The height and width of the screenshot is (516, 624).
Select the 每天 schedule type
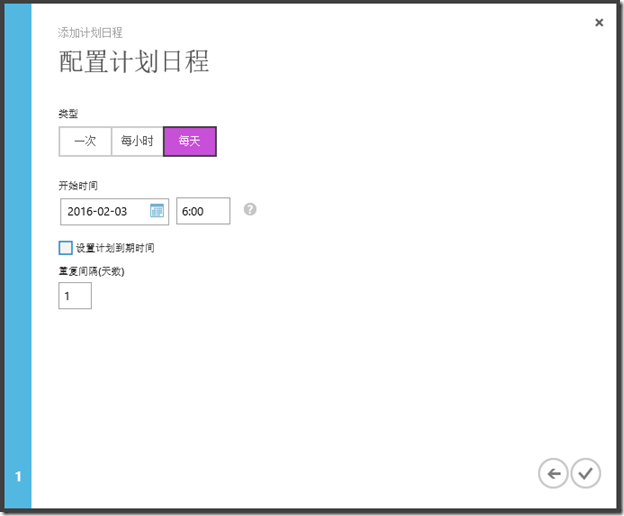pos(190,141)
